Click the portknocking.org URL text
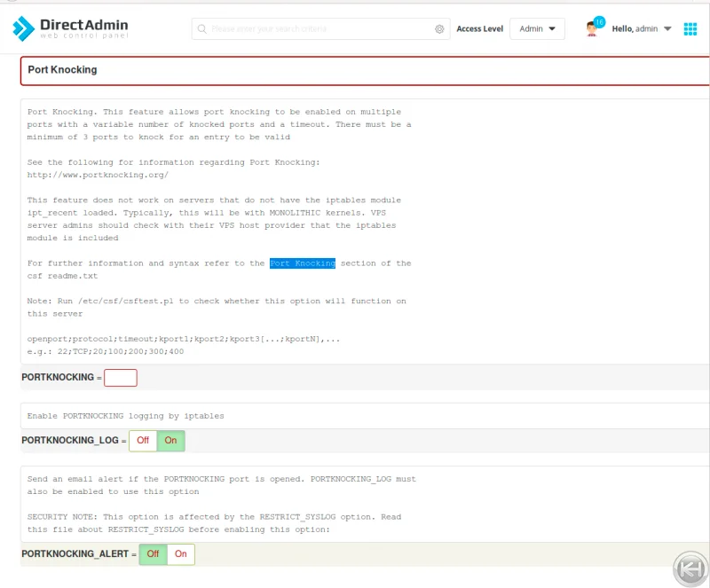710x588 pixels. (98, 175)
